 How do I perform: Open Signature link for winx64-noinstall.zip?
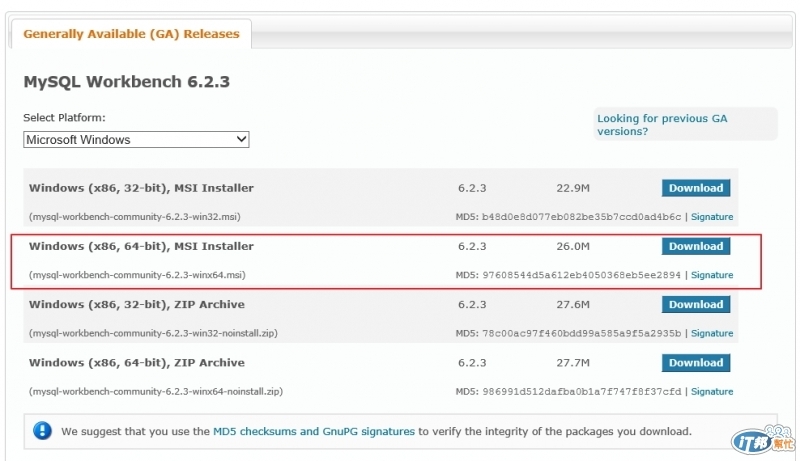coord(711,391)
